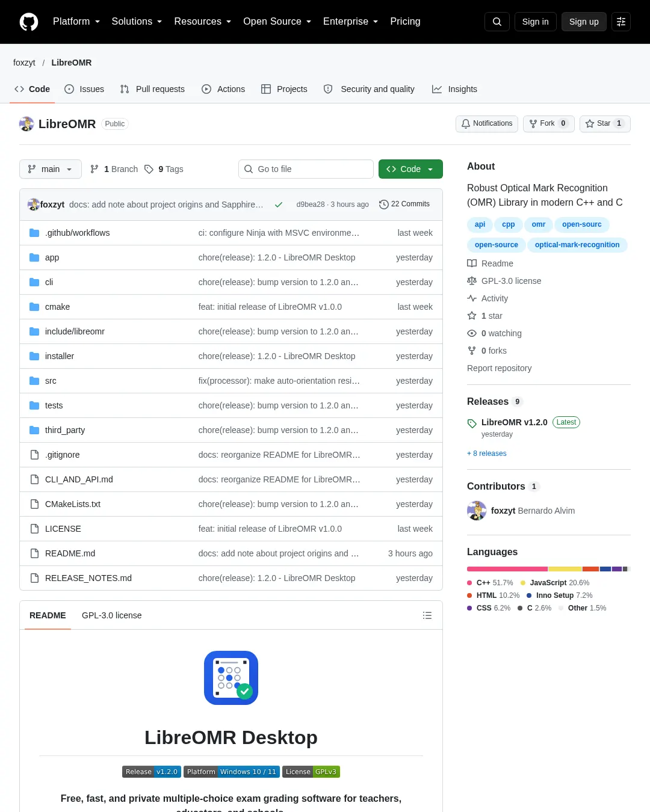Open the CLI_AND_API.md file
Image resolution: width=650 pixels, height=812 pixels.
(x=79, y=479)
